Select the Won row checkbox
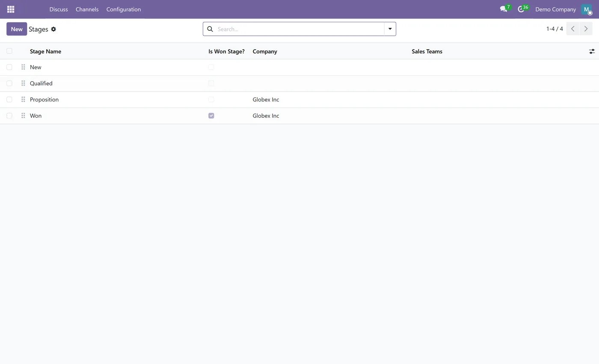Image resolution: width=599 pixels, height=364 pixels. pyautogui.click(x=9, y=116)
